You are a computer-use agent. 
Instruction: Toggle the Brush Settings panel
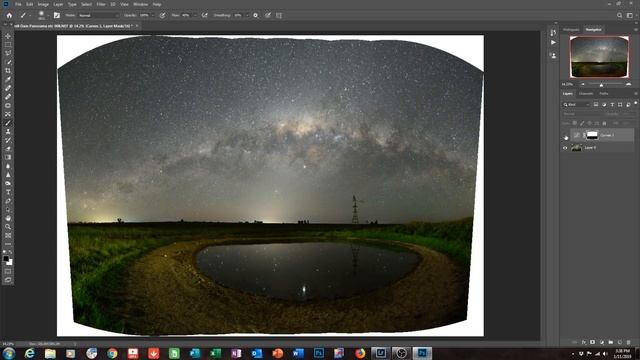click(x=57, y=15)
